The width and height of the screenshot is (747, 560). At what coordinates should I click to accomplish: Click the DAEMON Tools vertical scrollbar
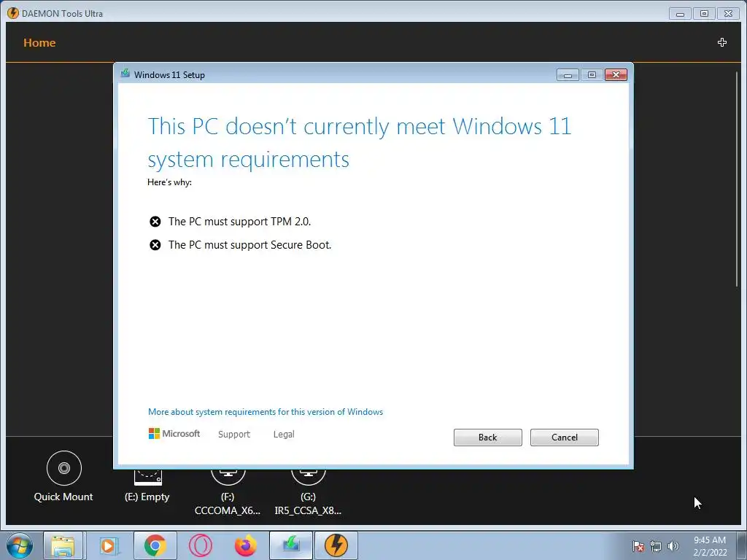click(x=737, y=179)
